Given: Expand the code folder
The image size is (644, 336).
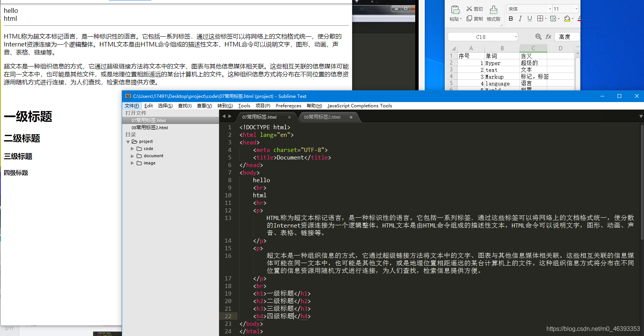Looking at the screenshot, I should click(132, 149).
